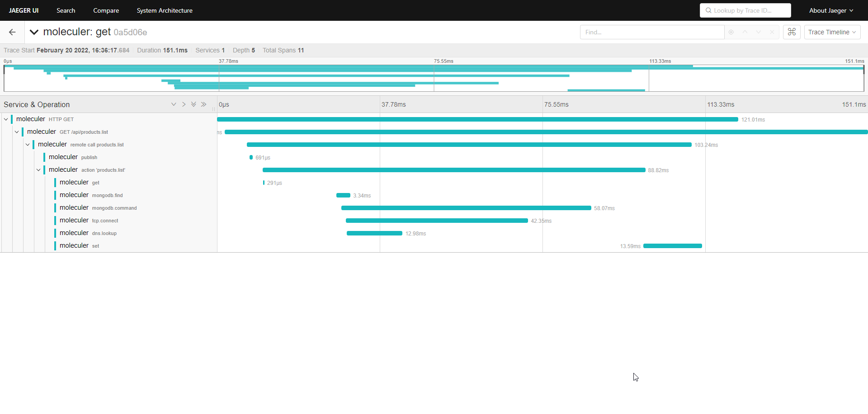Go back using the left arrow icon
Screen dimensions: 868x414
12,32
